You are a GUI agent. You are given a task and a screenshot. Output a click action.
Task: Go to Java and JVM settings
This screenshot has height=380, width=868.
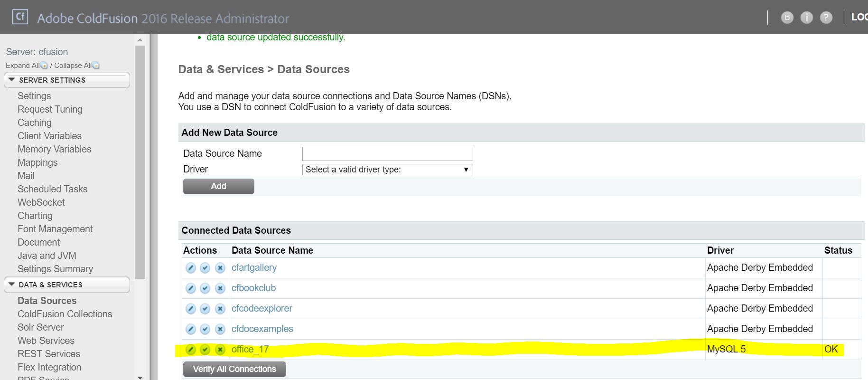click(x=47, y=256)
